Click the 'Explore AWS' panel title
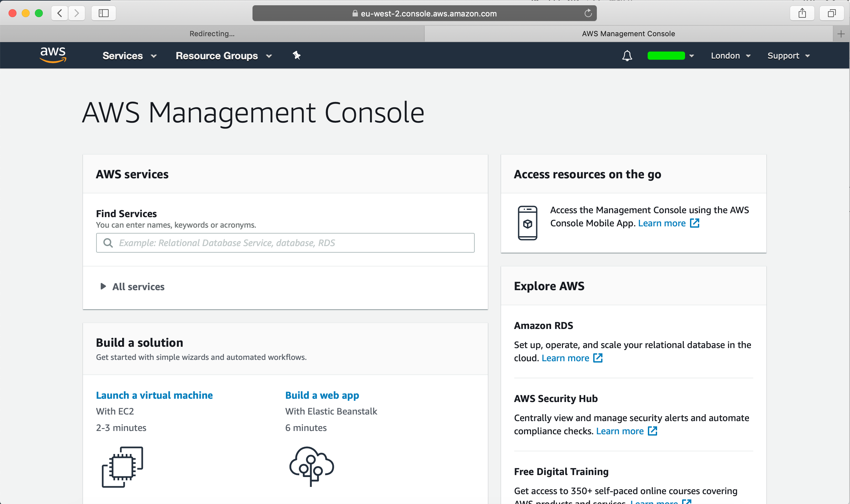Viewport: 850px width, 504px height. click(549, 286)
